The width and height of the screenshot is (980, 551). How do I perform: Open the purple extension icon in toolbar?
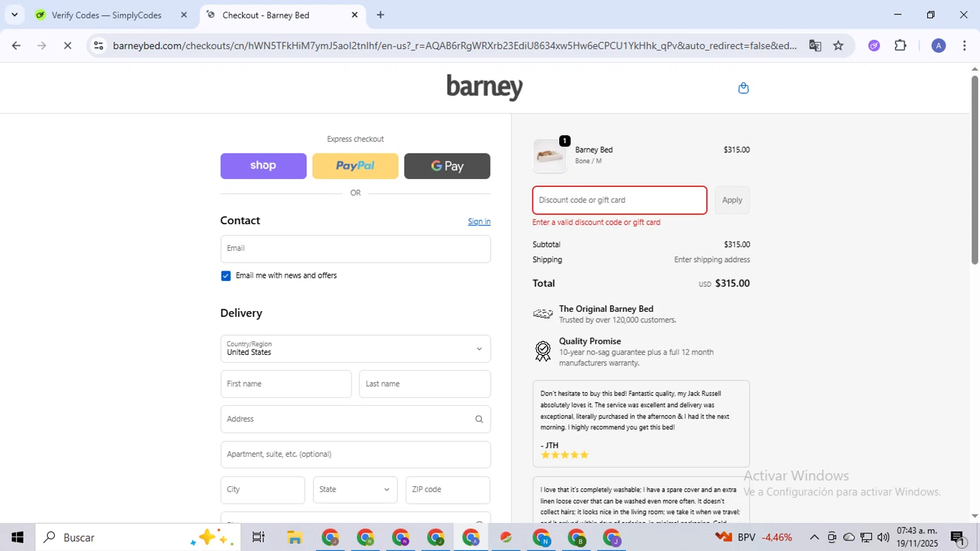click(874, 46)
